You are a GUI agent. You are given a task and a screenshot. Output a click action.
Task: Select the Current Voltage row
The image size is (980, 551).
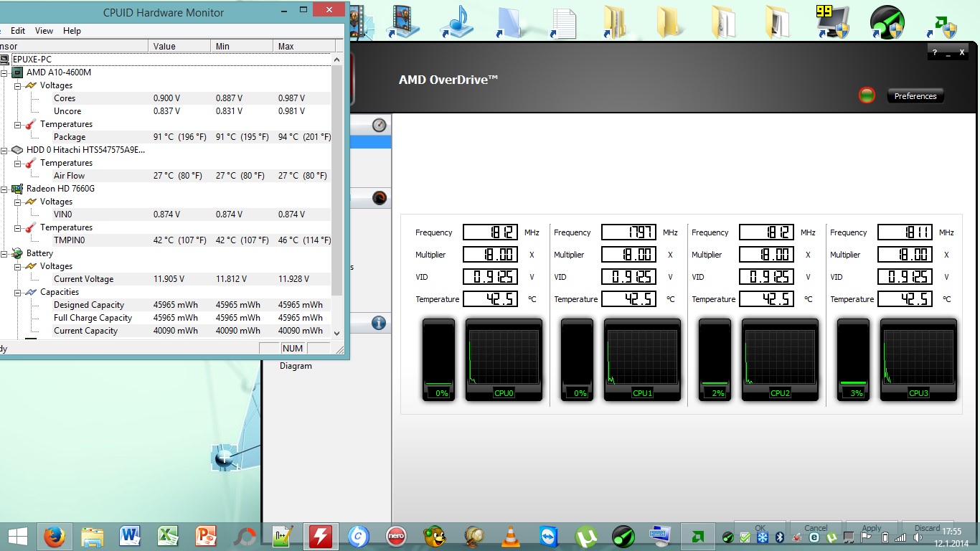coord(166,279)
